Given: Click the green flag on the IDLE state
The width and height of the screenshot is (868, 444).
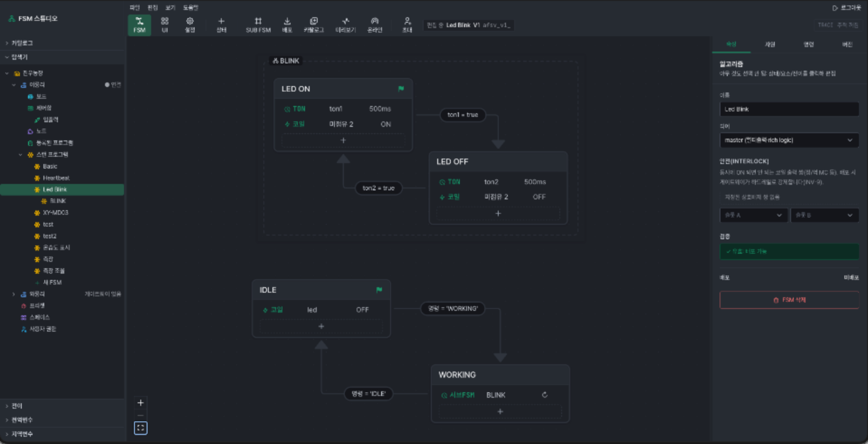Looking at the screenshot, I should [379, 290].
